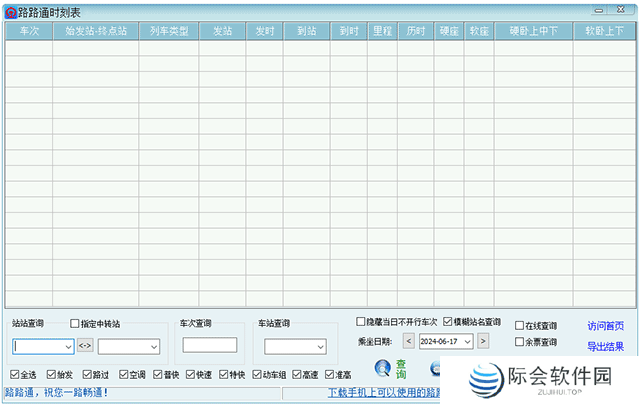
Task: Uncheck the 高速 checkbox
Action: point(297,374)
